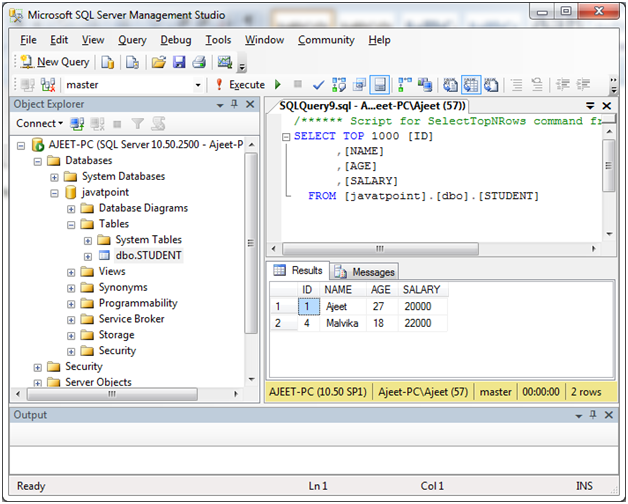This screenshot has height=504, width=628.
Task: Expand the Database Diagrams folder
Action: 71,209
